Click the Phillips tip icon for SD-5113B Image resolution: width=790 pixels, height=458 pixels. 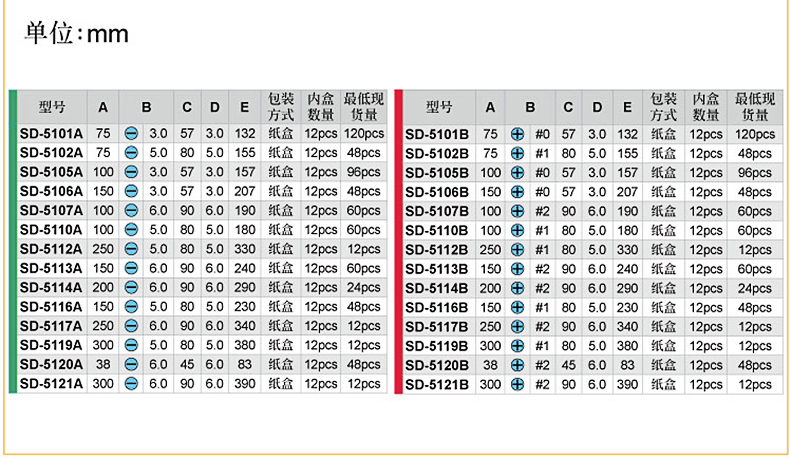pyautogui.click(x=517, y=269)
